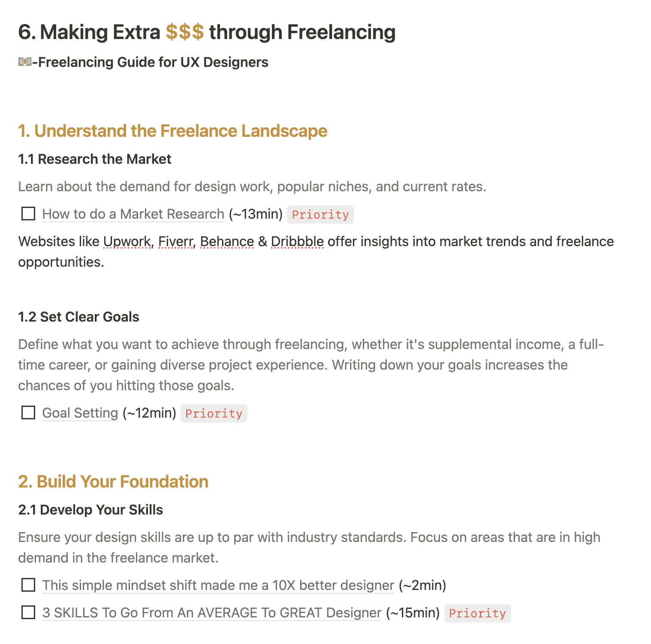Open the How to do a Market Research link

pos(132,214)
